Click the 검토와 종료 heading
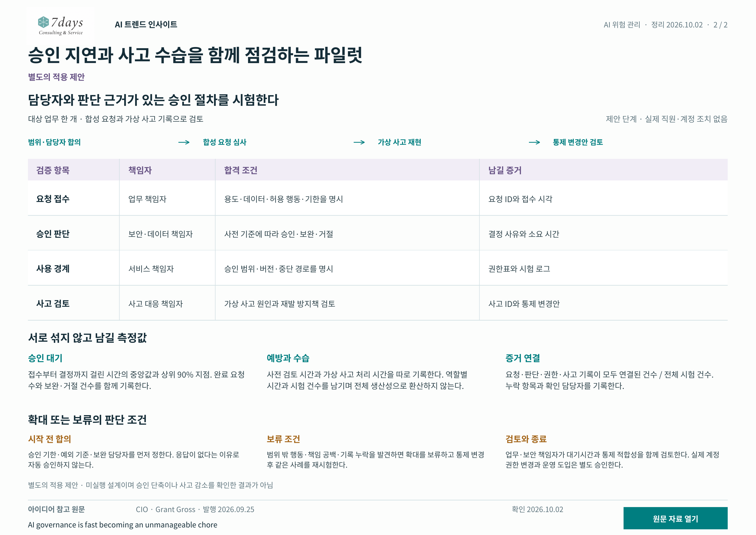The image size is (756, 535). pos(526,439)
